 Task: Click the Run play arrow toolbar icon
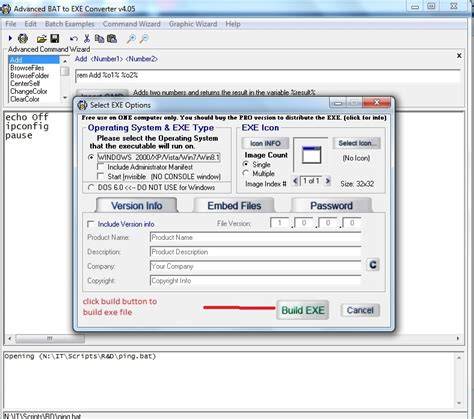click(x=10, y=39)
